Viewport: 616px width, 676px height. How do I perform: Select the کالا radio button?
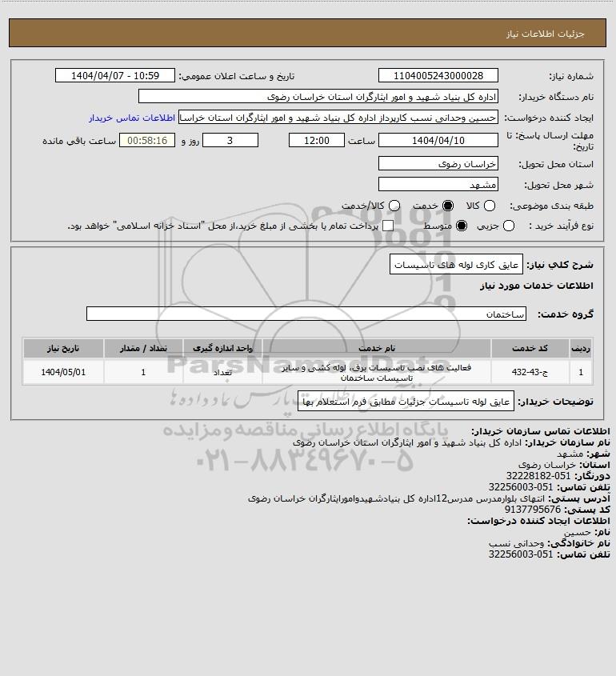[x=490, y=206]
